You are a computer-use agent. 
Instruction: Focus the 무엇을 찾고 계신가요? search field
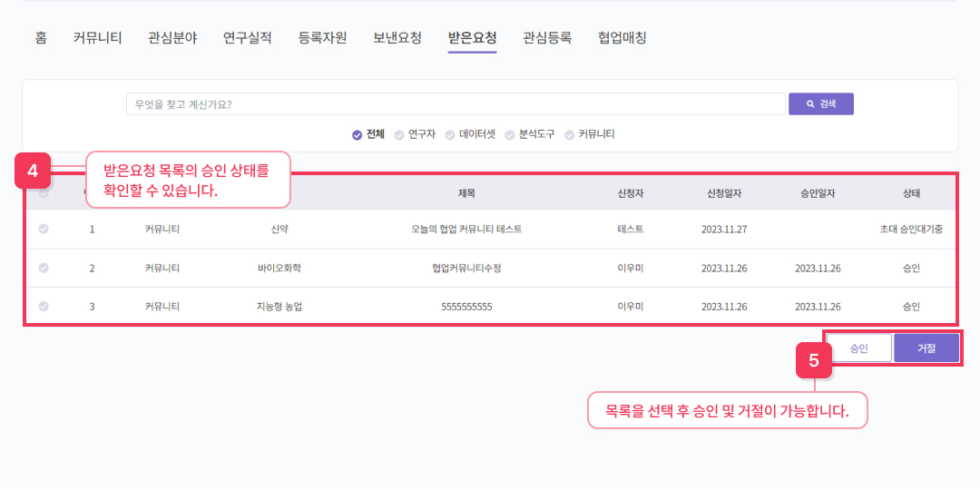456,104
